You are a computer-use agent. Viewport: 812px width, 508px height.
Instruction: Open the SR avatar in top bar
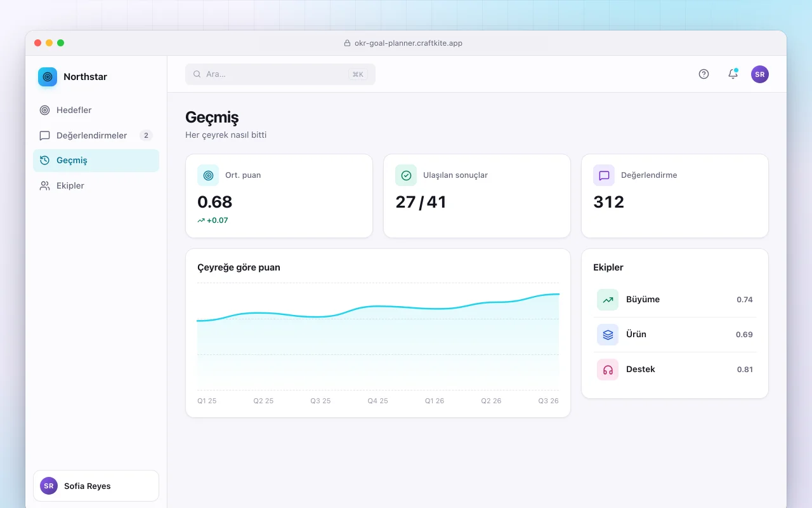coord(760,74)
